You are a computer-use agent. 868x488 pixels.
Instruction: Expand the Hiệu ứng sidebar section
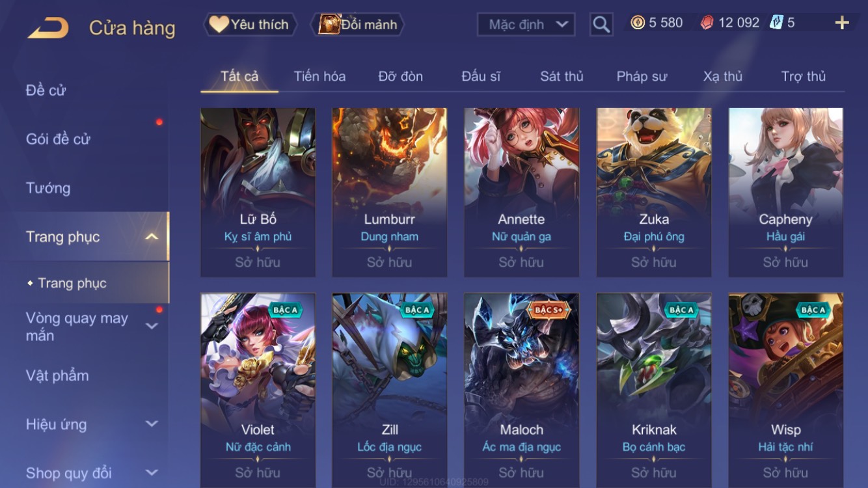pos(152,424)
